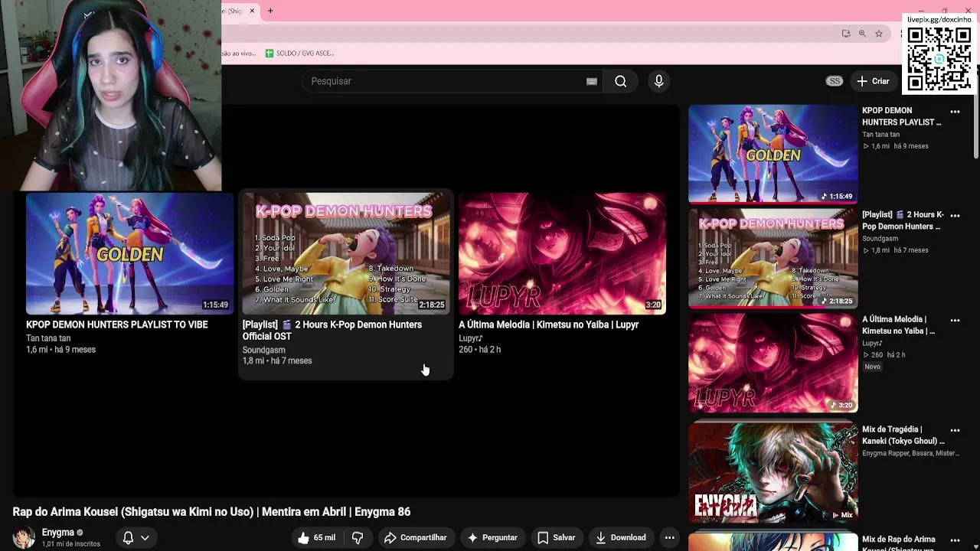
Task: Click sidebar title A Última Melodia Kimetsu no Yaiba
Action: pyautogui.click(x=899, y=325)
